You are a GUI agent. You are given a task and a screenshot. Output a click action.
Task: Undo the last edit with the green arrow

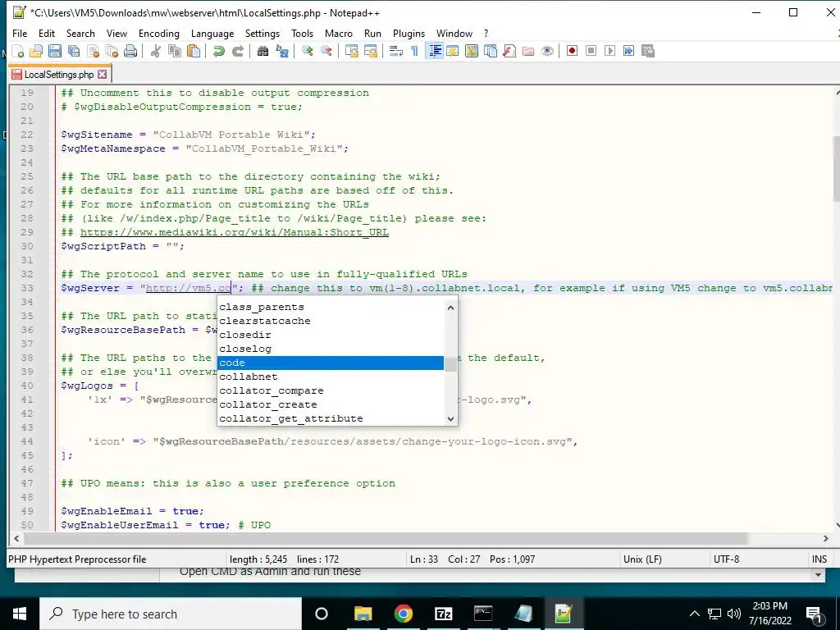coord(218,51)
